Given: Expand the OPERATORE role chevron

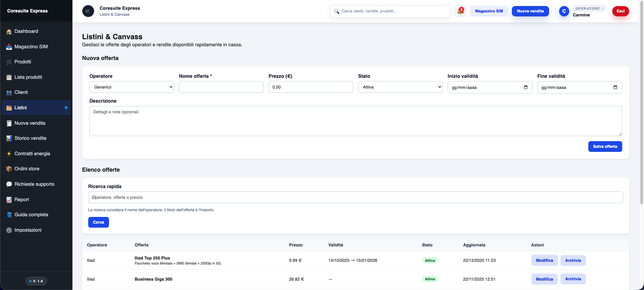Looking at the screenshot, I should (x=602, y=9).
